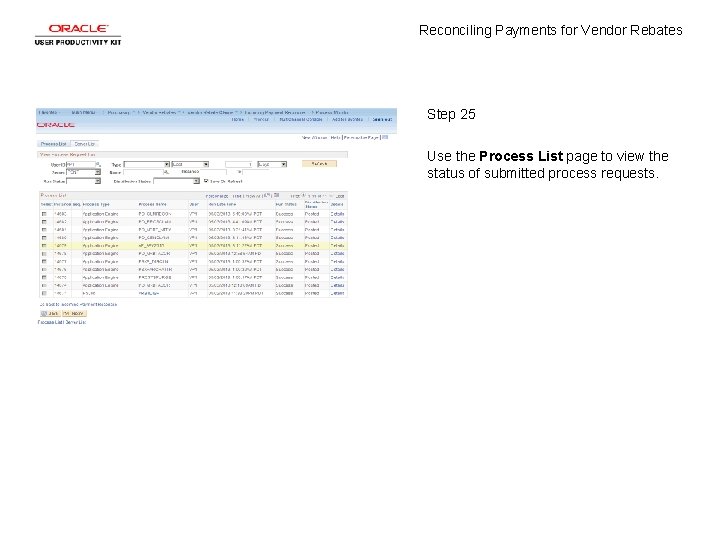Screen dimensions: 720x540
Task: Click the Sign out link
Action: pos(382,119)
